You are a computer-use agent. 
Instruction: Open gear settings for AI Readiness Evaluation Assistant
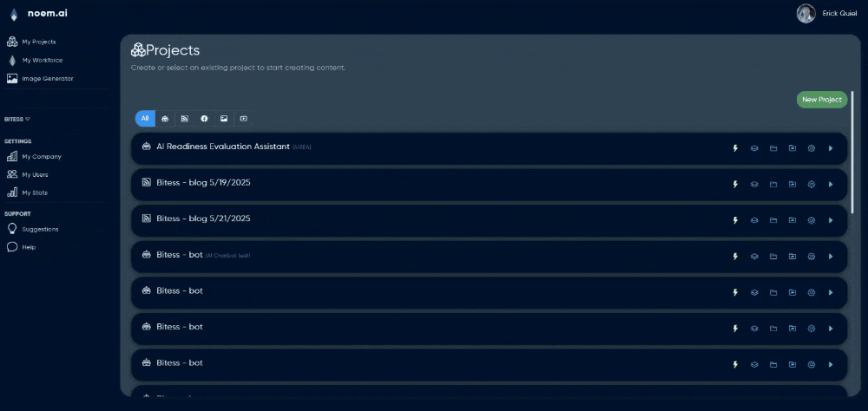click(812, 148)
